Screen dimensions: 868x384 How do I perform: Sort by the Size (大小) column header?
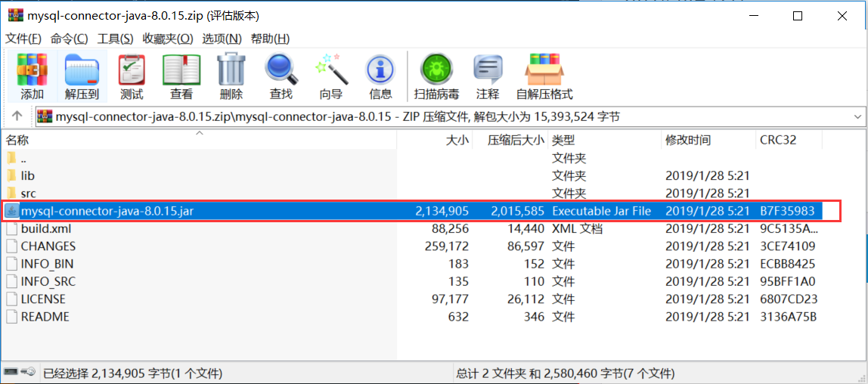coord(457,140)
